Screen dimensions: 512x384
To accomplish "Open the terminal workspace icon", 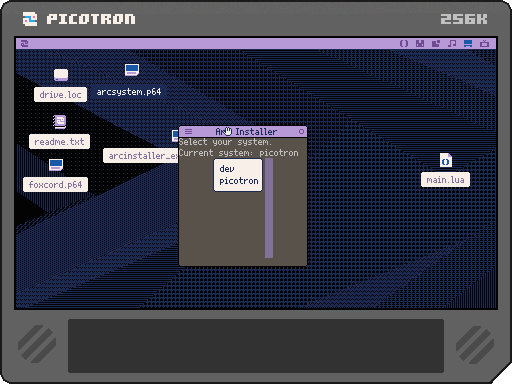I will [x=484, y=44].
